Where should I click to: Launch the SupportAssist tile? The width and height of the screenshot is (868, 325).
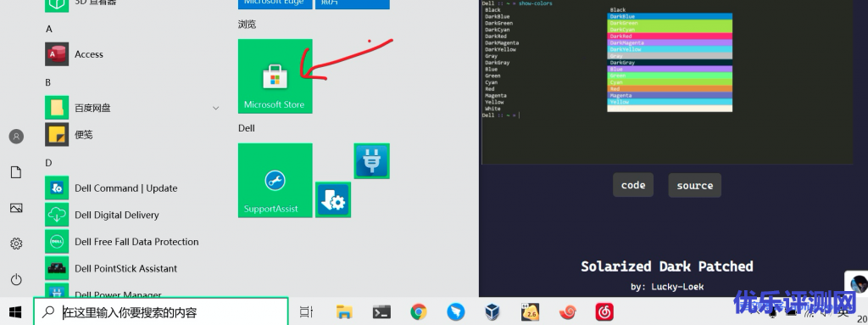point(275,180)
